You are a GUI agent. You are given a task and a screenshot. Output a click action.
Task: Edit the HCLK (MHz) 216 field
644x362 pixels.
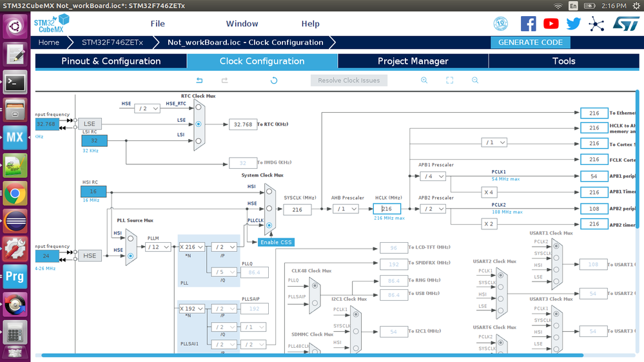point(387,209)
